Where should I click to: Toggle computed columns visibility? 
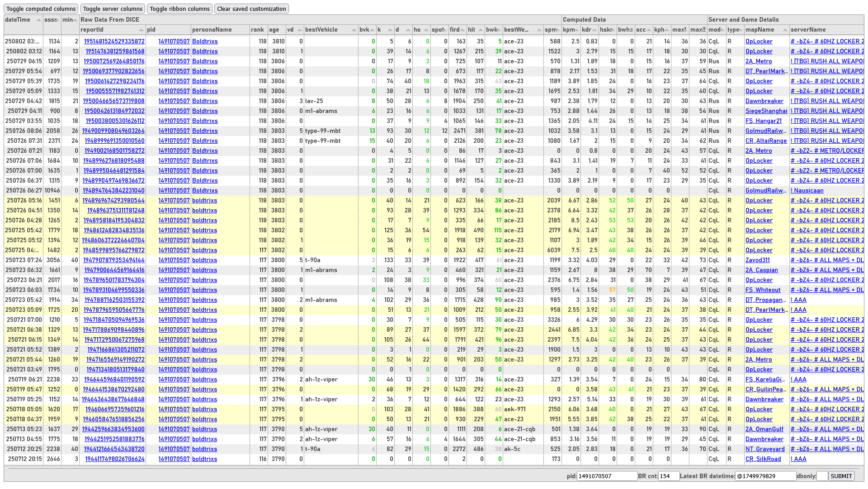click(x=41, y=9)
